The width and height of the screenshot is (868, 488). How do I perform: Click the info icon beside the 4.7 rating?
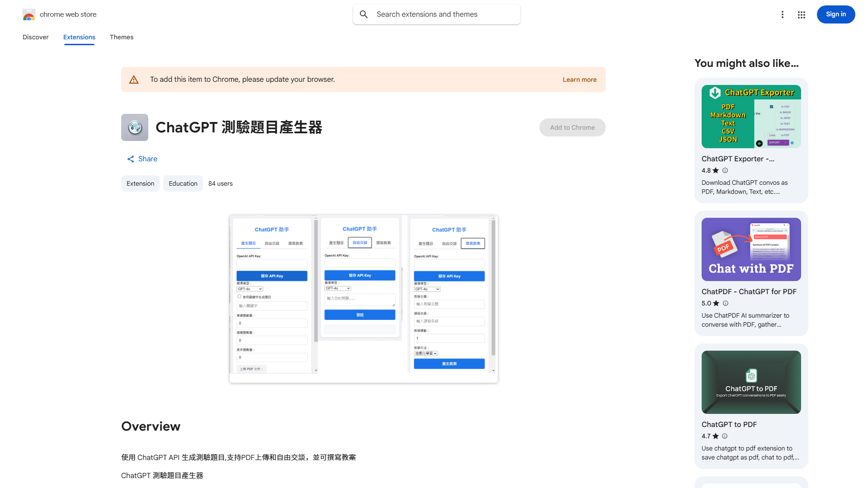724,436
